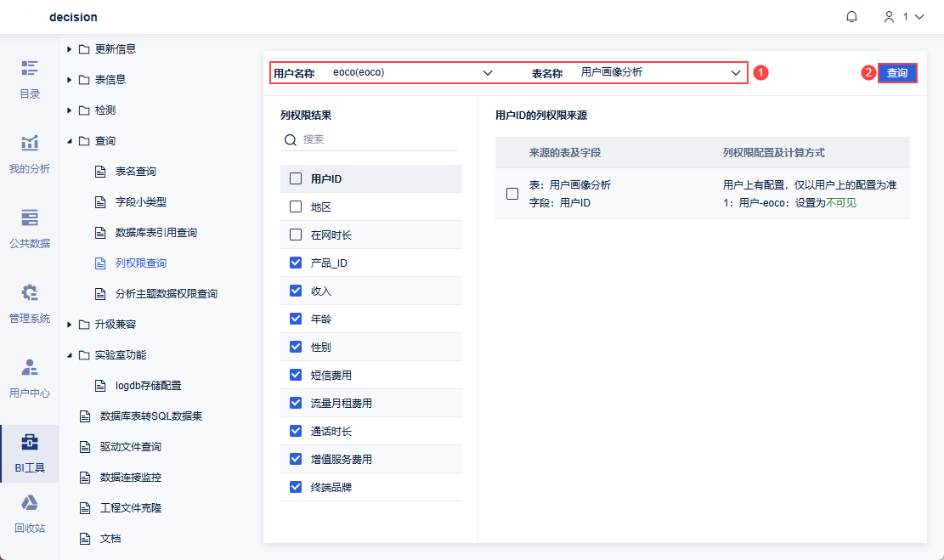Open the 表名称 dropdown
Screen dimensions: 944x560
click(x=736, y=73)
